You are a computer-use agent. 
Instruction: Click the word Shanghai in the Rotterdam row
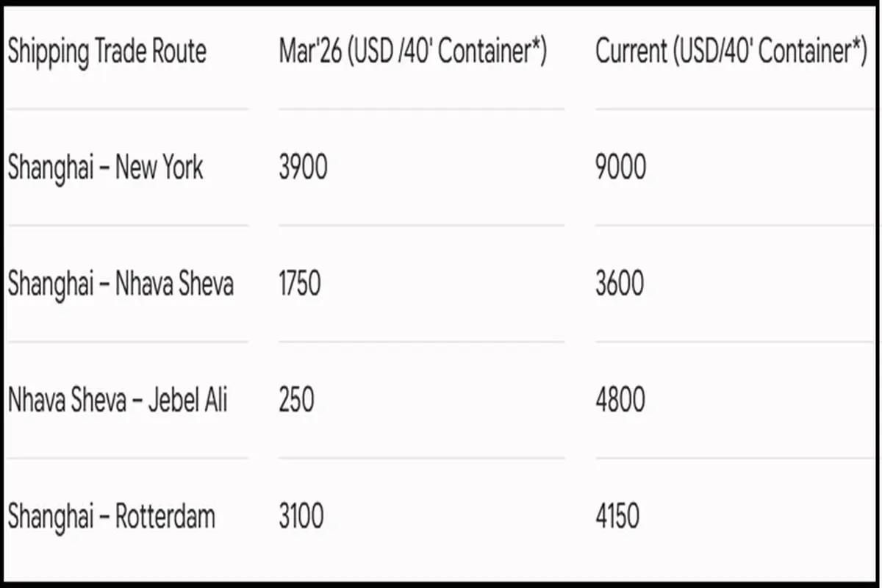[x=51, y=517]
